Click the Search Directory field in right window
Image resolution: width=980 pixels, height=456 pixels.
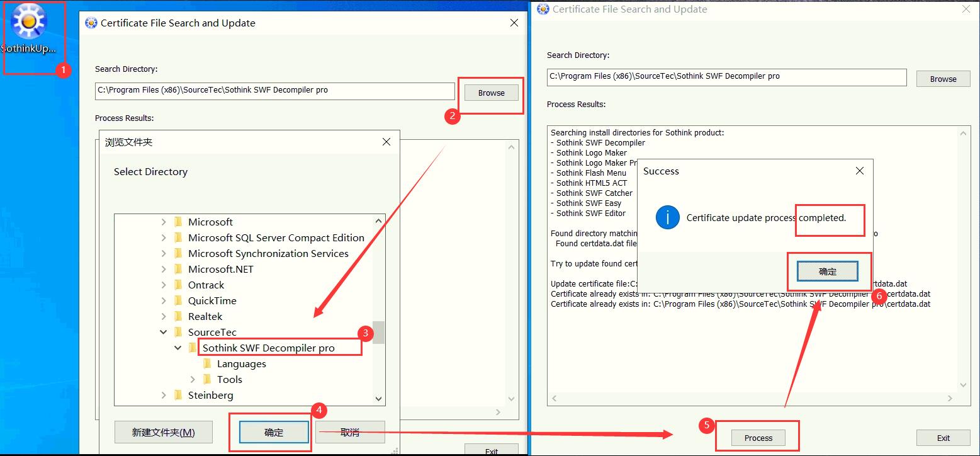pyautogui.click(x=726, y=76)
